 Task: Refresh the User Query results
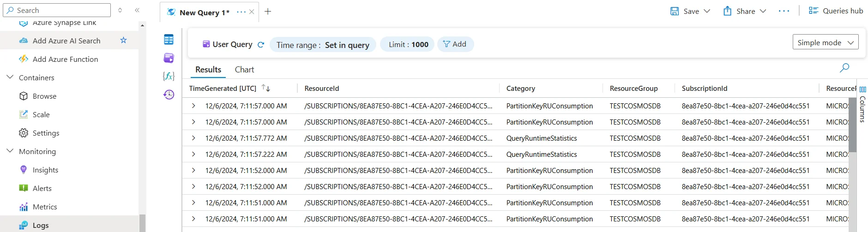point(261,45)
